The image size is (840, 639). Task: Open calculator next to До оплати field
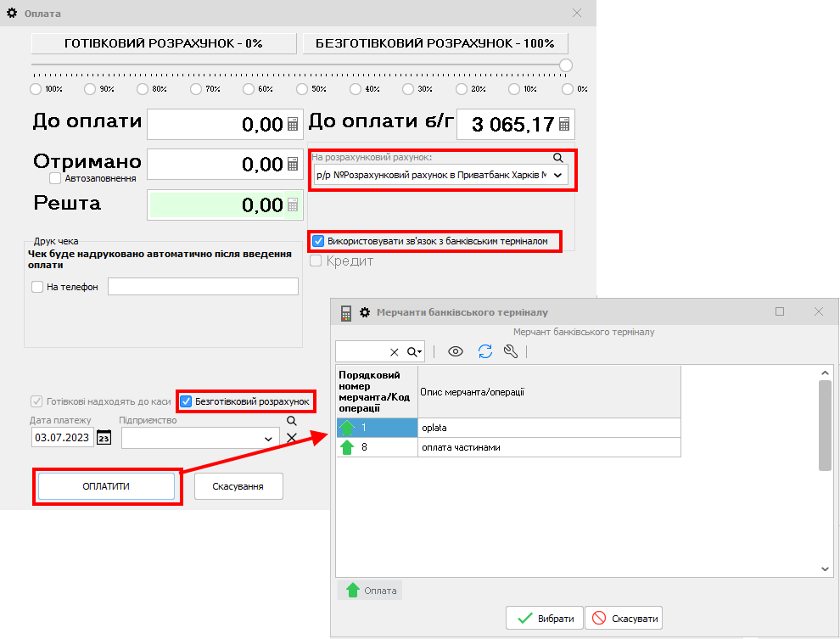coord(293,125)
